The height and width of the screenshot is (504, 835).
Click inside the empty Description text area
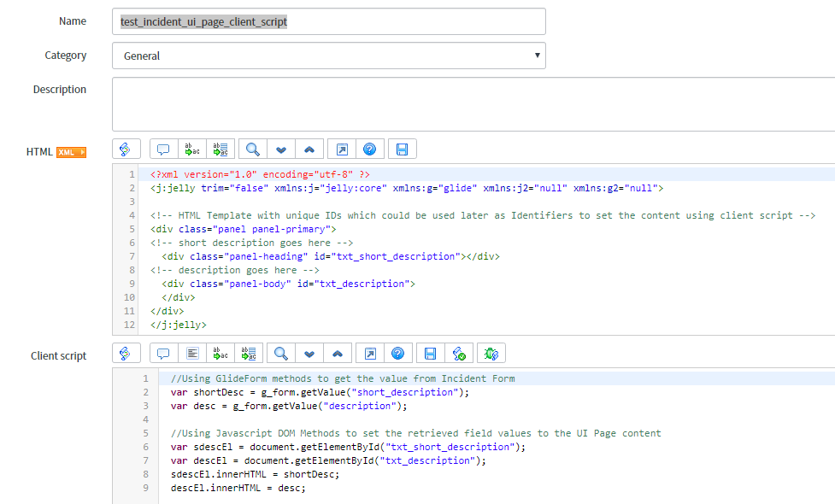[473, 103]
